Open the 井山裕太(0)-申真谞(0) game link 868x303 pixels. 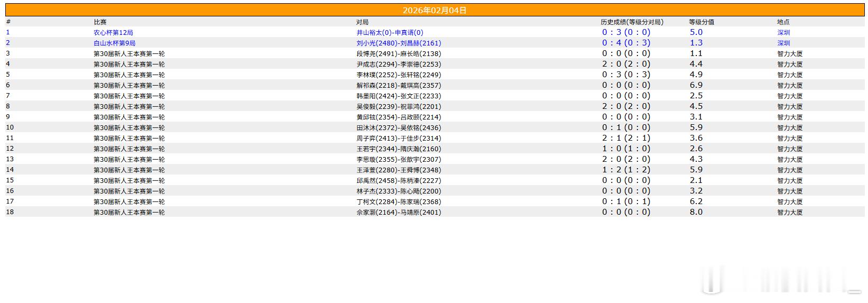(x=390, y=32)
